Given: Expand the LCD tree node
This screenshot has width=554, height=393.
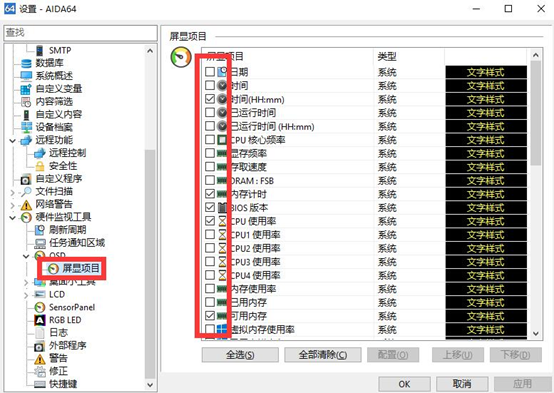Looking at the screenshot, I should [x=26, y=295].
